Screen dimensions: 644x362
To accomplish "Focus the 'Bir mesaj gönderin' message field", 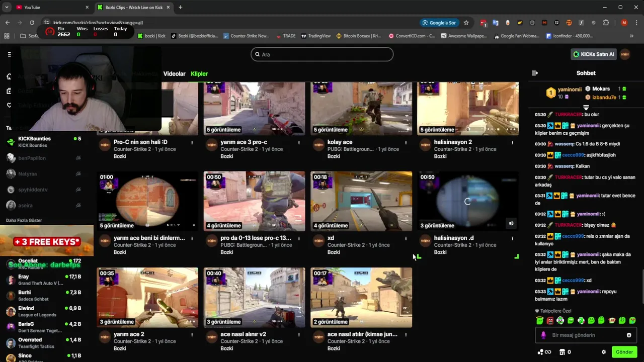I will point(586,335).
